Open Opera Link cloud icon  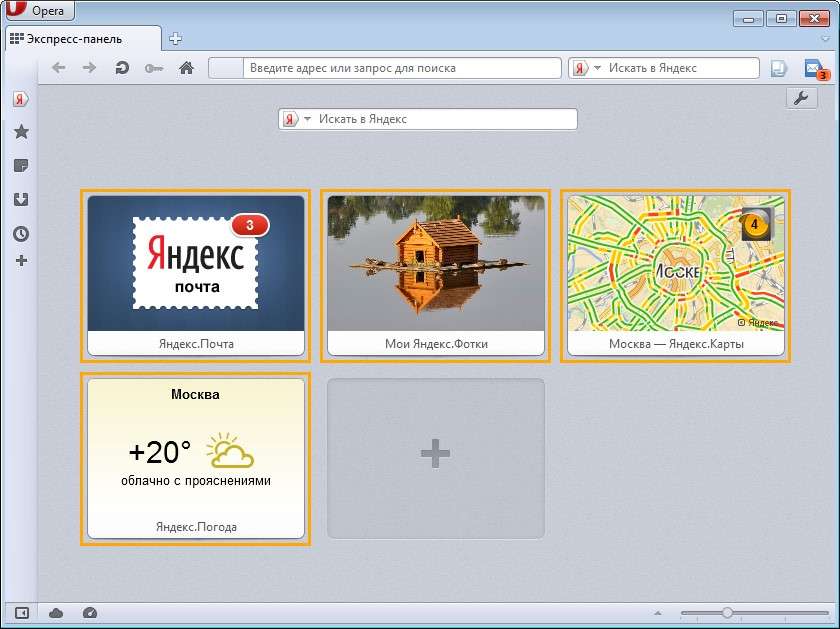click(56, 613)
